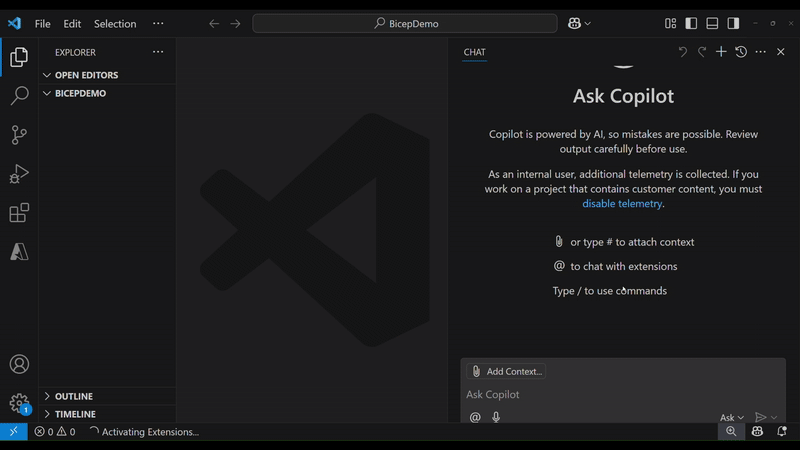Open Explorer views and more actions ellipsis

(158, 52)
